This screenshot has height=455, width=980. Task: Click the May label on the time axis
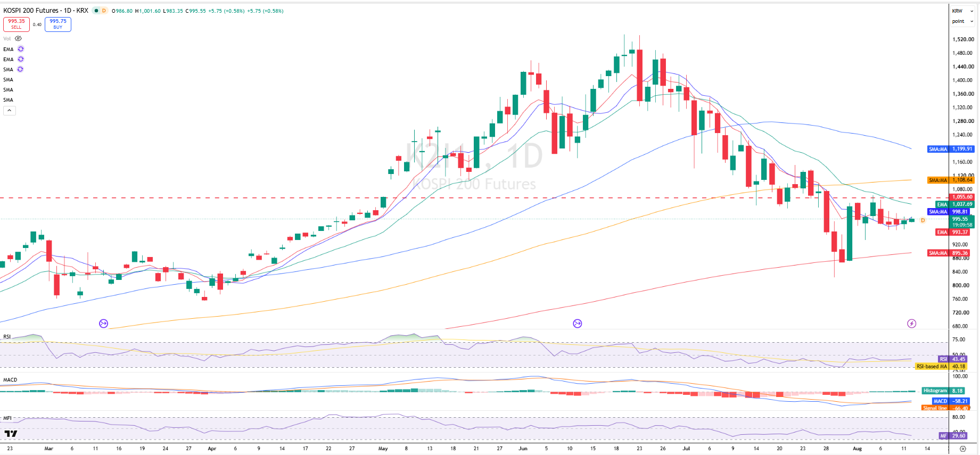pos(383,449)
